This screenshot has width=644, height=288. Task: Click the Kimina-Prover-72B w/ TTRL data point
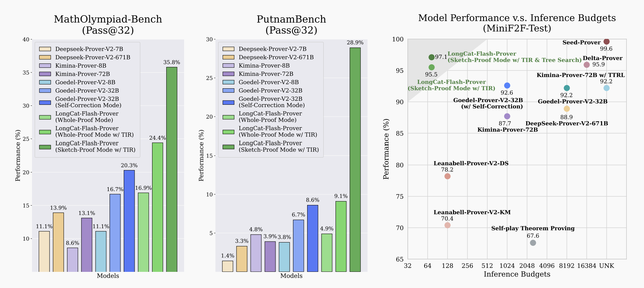pyautogui.click(x=606, y=88)
